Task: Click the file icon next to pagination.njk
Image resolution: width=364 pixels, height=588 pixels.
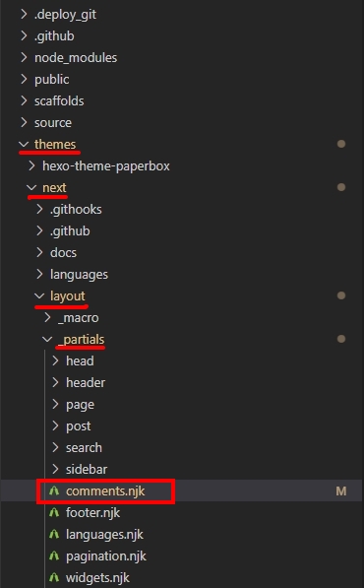Action: pyautogui.click(x=54, y=556)
